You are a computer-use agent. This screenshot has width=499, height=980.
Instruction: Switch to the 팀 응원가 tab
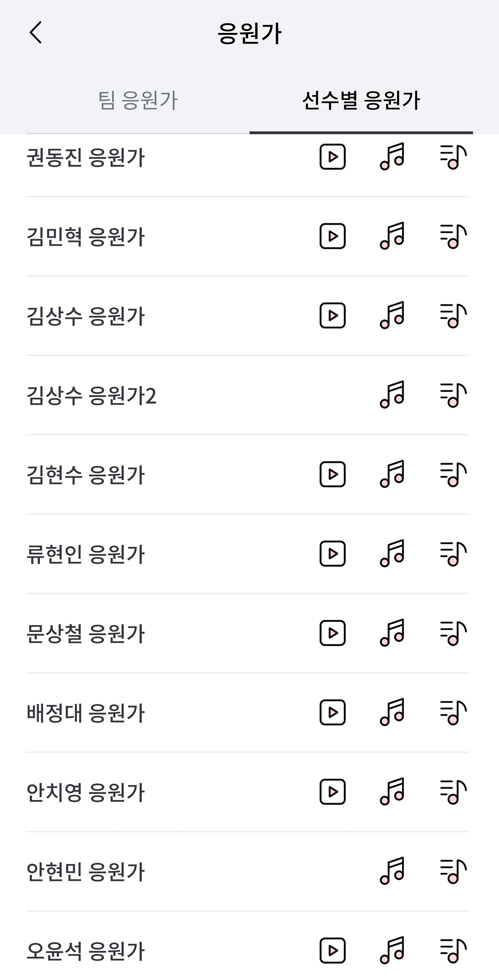click(138, 101)
